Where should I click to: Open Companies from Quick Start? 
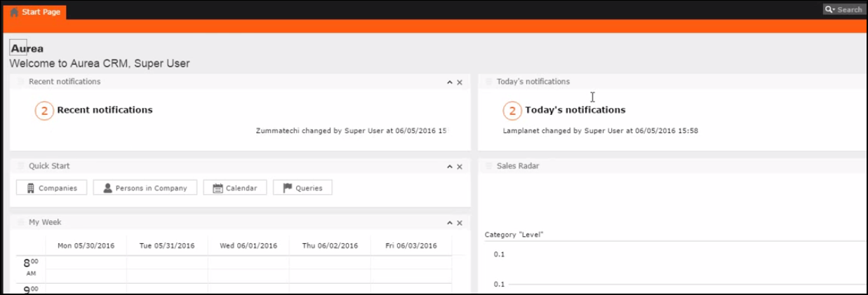51,188
